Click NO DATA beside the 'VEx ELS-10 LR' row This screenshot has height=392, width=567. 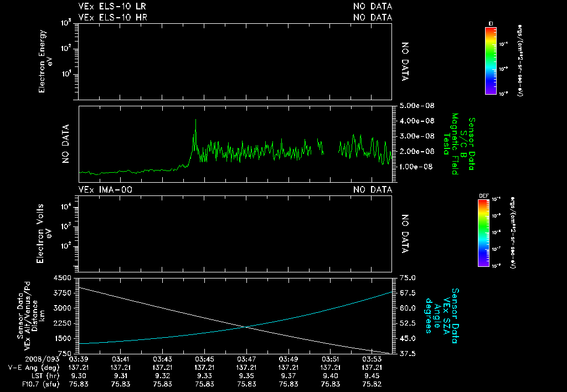pyautogui.click(x=373, y=6)
